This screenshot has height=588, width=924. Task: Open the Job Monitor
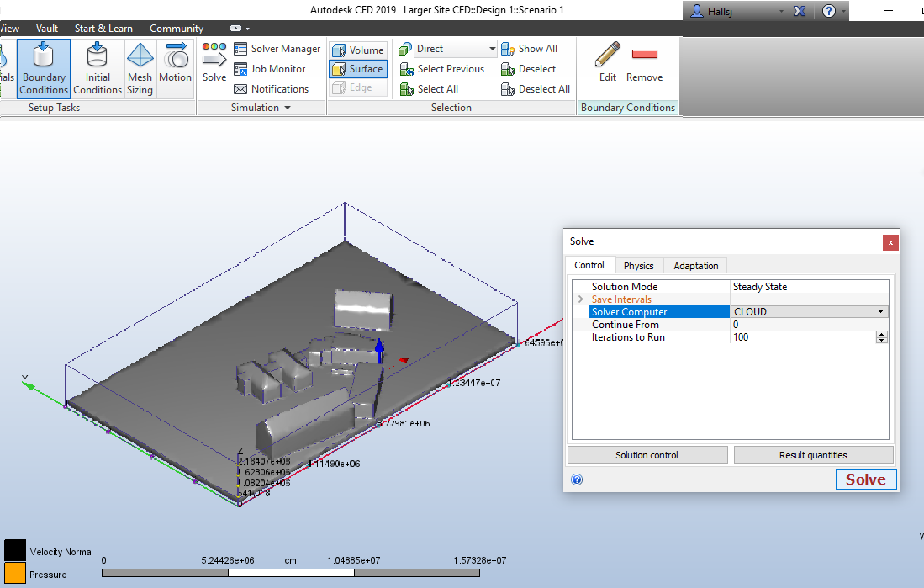(x=269, y=69)
